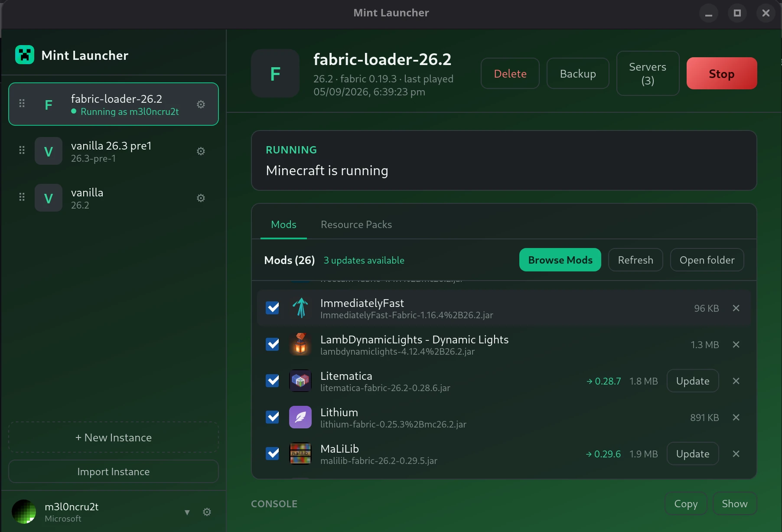This screenshot has width=782, height=532.
Task: Click the ImmediatelyFast-Fabric-1.16.4%2B26.2.jar filename
Action: tap(407, 315)
